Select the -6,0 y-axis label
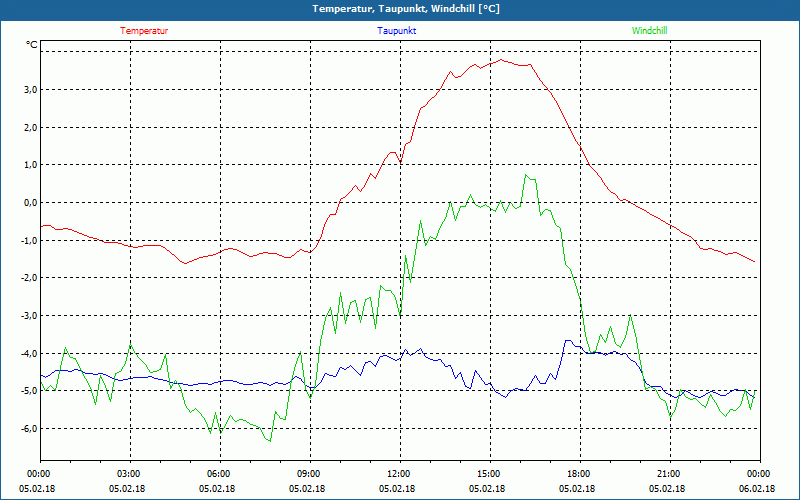The width and height of the screenshot is (800, 500). pos(30,429)
